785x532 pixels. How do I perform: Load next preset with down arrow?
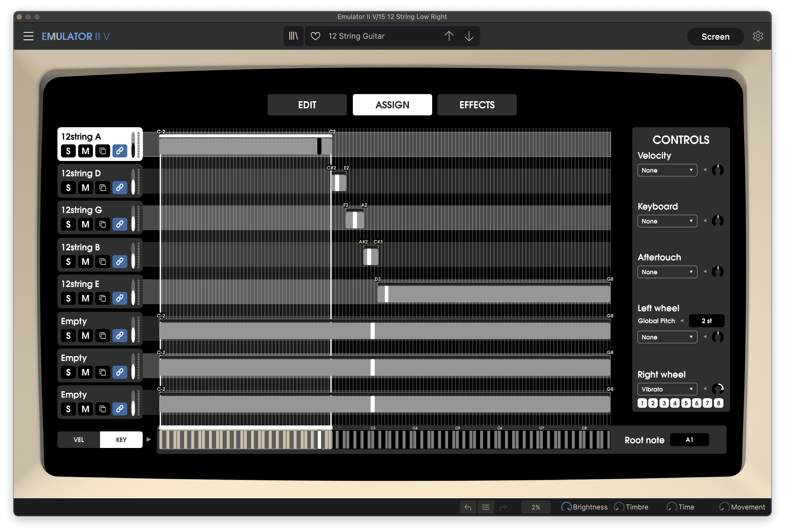pos(469,36)
